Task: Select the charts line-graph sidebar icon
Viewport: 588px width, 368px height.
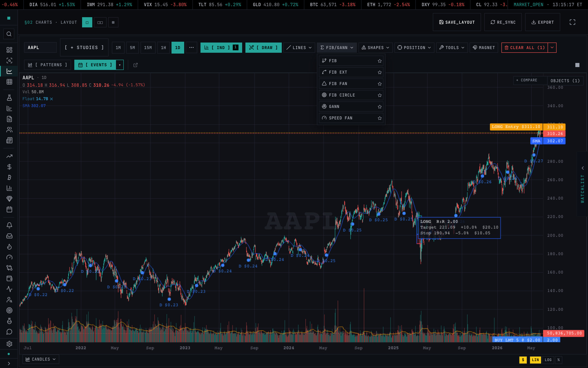Action: click(x=9, y=71)
